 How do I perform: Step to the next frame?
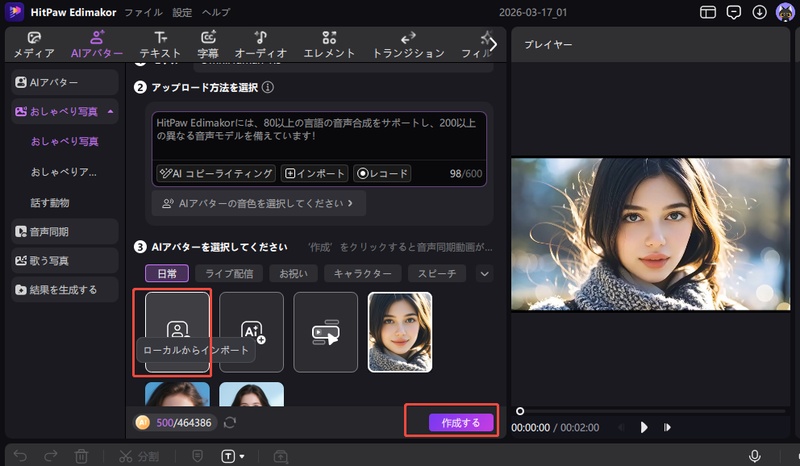point(667,427)
